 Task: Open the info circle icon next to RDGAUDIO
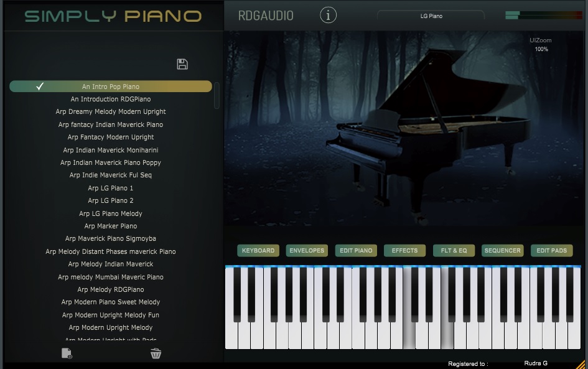point(328,16)
